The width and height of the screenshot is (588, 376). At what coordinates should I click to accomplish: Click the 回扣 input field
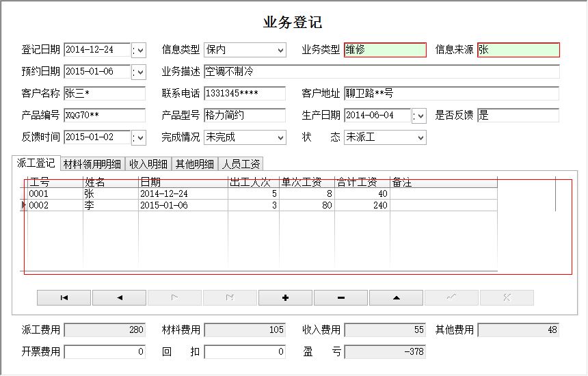click(x=245, y=351)
